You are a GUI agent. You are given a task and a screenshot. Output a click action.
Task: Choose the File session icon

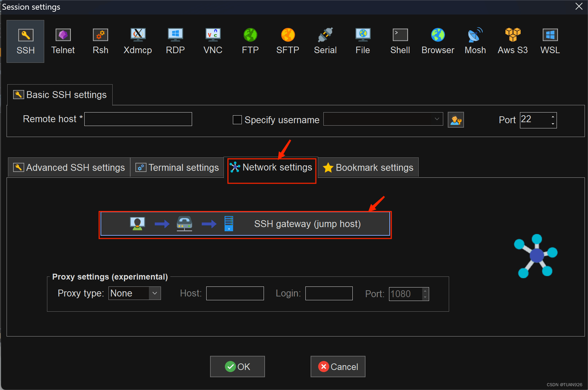coord(363,41)
